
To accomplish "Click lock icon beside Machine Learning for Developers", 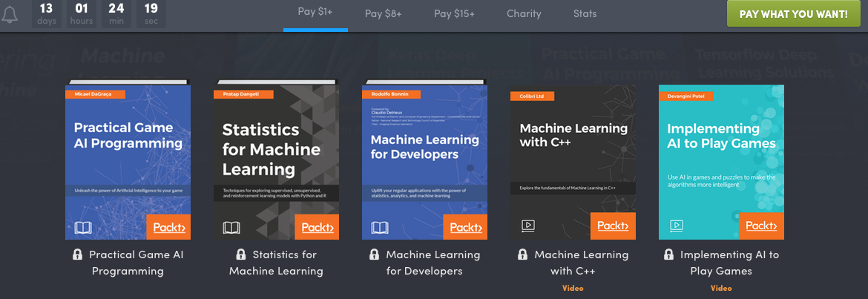I will coord(374,254).
